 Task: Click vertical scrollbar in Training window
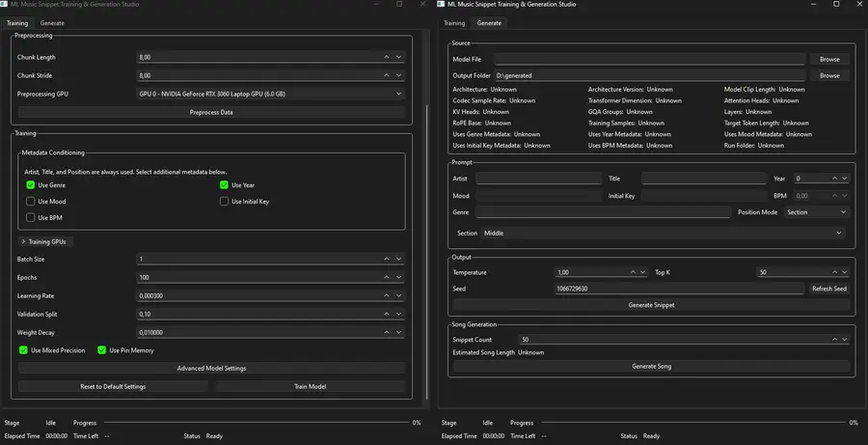425,252
